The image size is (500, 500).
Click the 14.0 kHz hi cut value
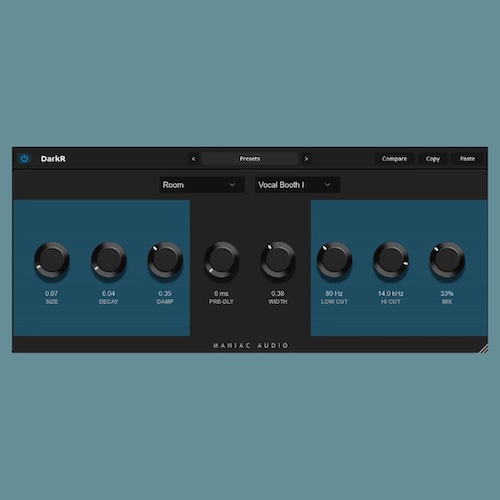pos(391,293)
